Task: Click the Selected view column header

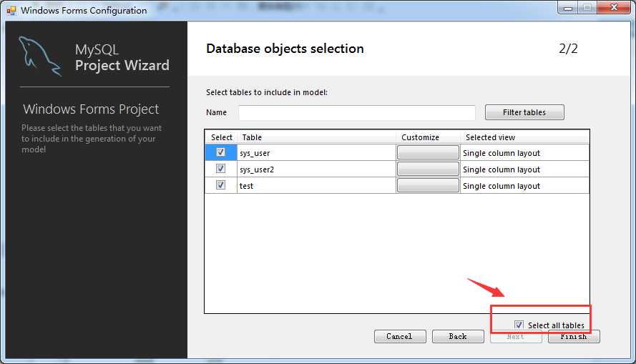Action: [525, 137]
